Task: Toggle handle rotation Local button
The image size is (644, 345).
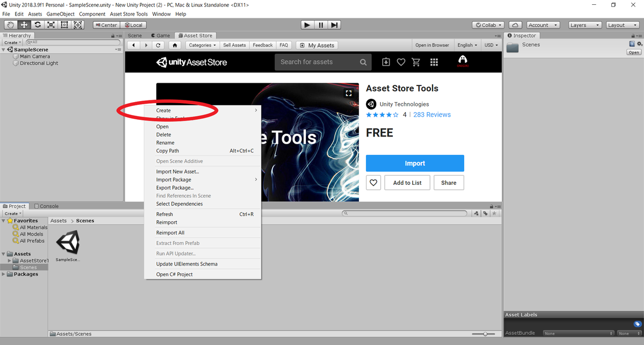Action: click(x=133, y=25)
